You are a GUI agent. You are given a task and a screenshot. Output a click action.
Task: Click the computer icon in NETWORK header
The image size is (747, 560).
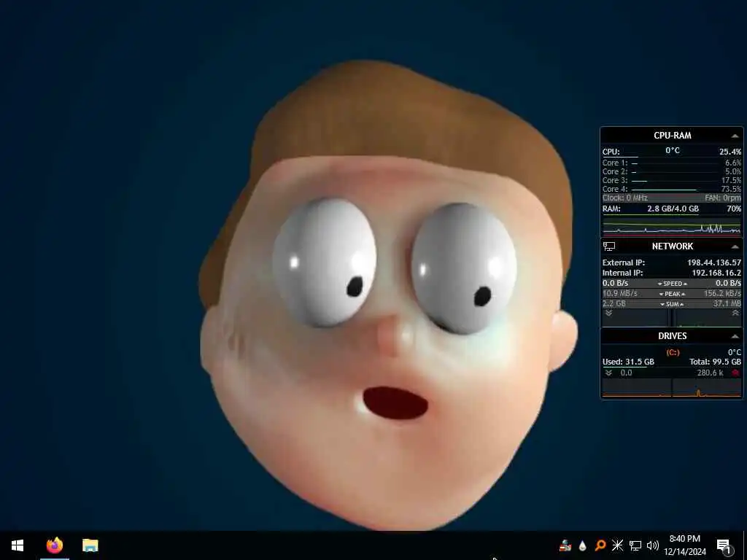609,246
